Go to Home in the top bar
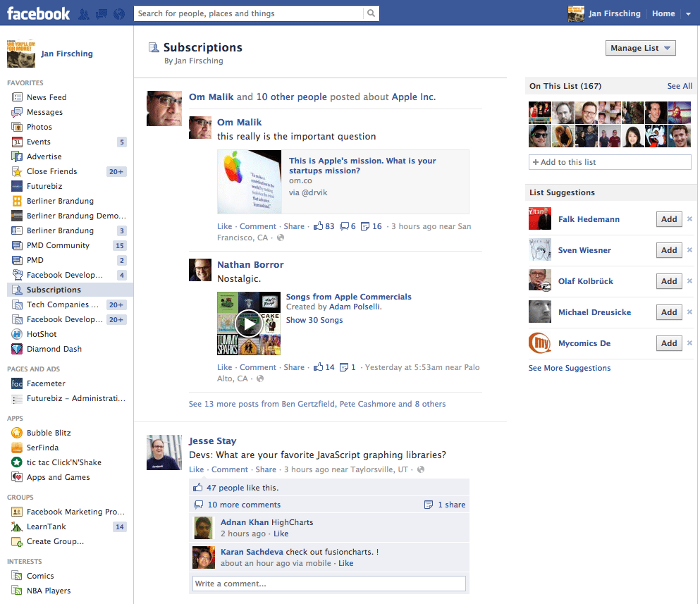Image resolution: width=700 pixels, height=604 pixels. click(x=663, y=14)
